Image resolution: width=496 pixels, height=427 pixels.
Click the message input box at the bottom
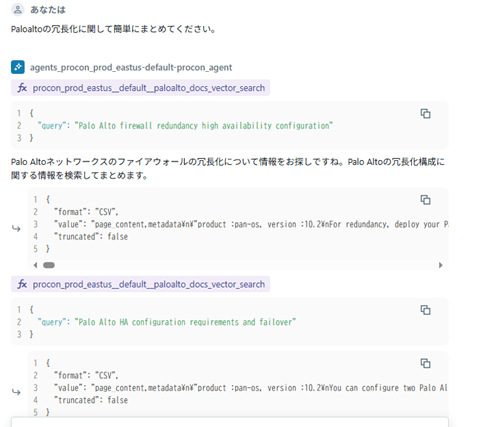pos(230,422)
